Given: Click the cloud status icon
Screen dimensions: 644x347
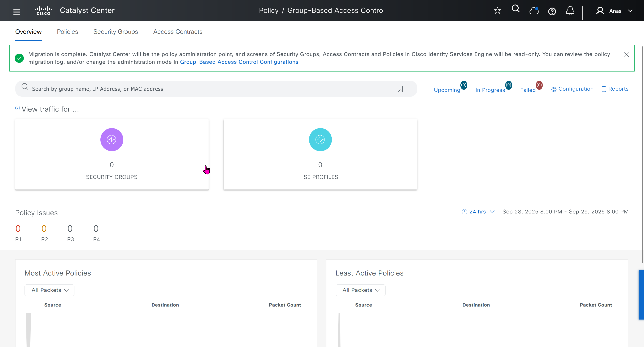Looking at the screenshot, I should pyautogui.click(x=534, y=11).
